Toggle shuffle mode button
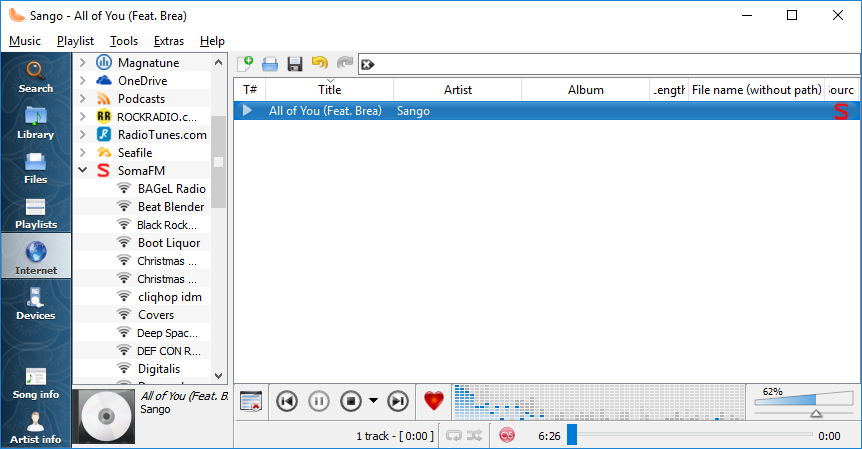 point(474,436)
